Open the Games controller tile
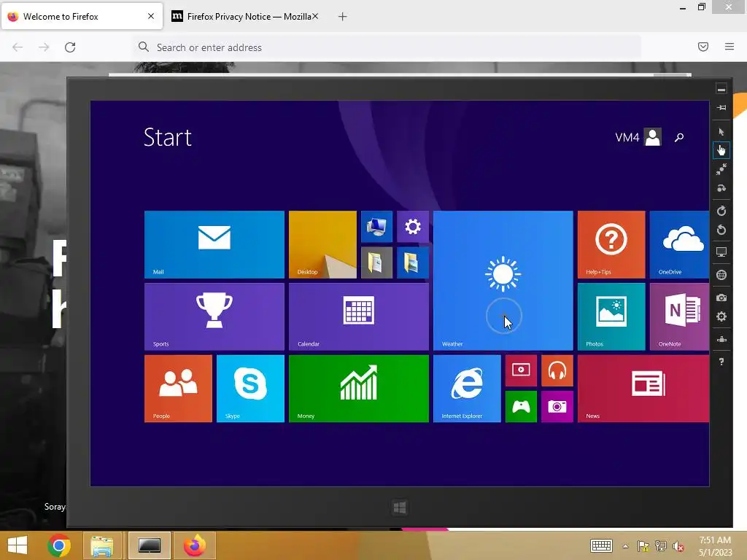The width and height of the screenshot is (747, 560). click(x=521, y=407)
